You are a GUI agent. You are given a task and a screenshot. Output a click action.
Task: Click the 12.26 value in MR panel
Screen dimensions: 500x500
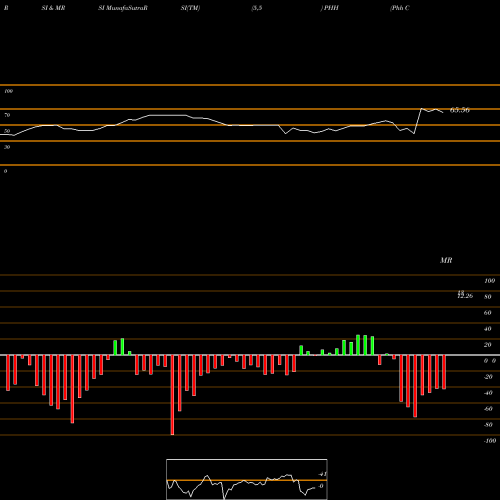pyautogui.click(x=465, y=295)
